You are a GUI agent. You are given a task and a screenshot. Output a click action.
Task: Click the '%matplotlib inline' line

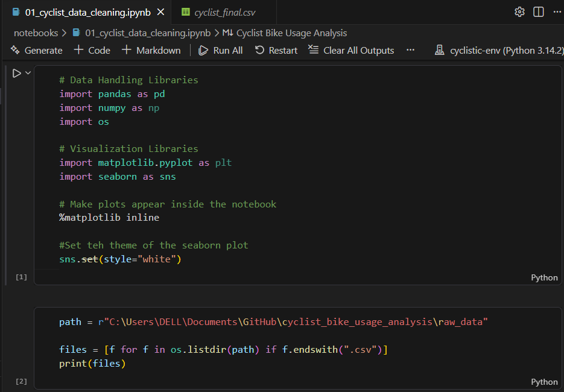(109, 218)
